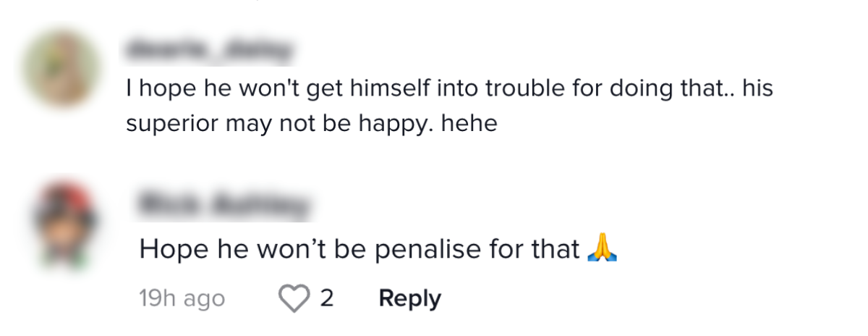Like the comment with the heart icon
The width and height of the screenshot is (868, 336).
click(294, 298)
